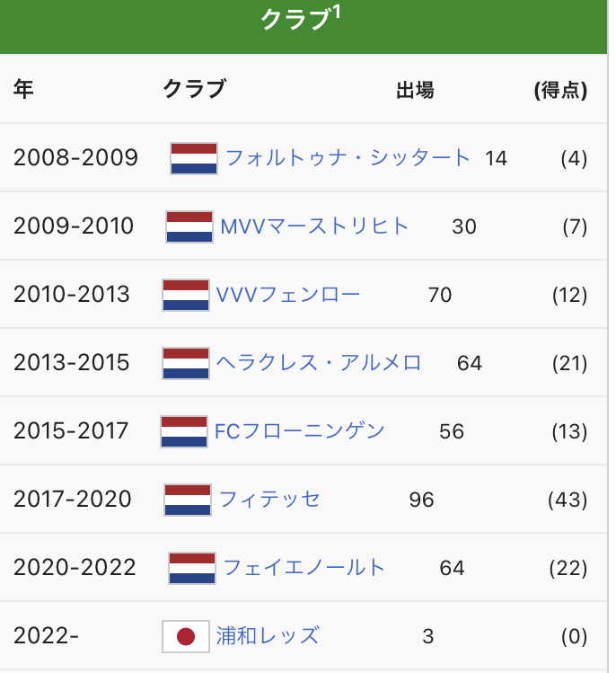Click the Netherlands flag beside ヘラクレス・アルメロ
The width and height of the screenshot is (616, 673).
[x=186, y=363]
